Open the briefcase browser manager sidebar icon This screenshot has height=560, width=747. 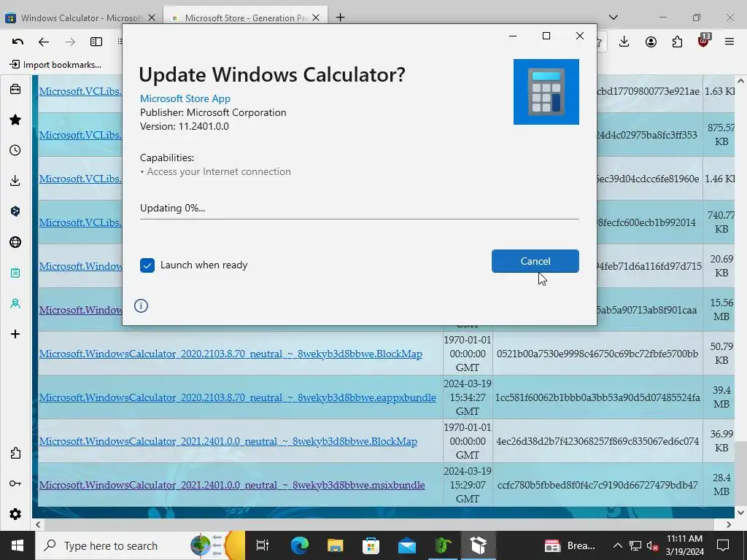tap(15, 89)
